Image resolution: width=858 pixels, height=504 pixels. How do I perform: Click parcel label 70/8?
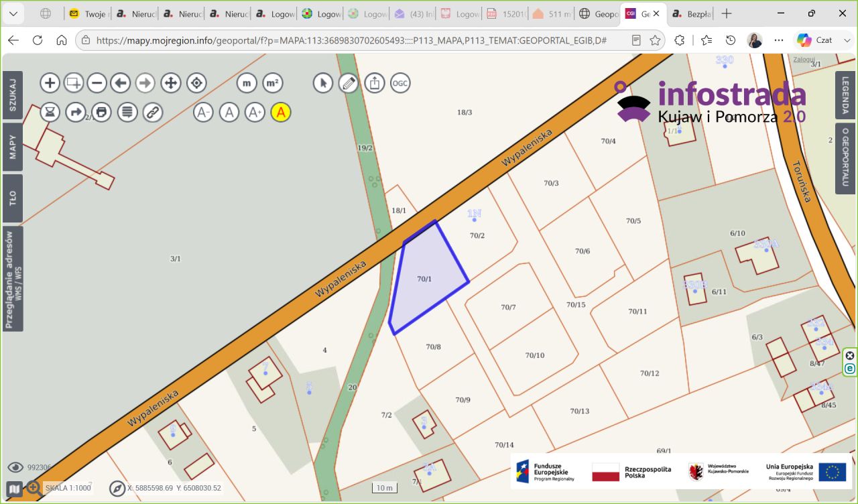[x=434, y=347]
